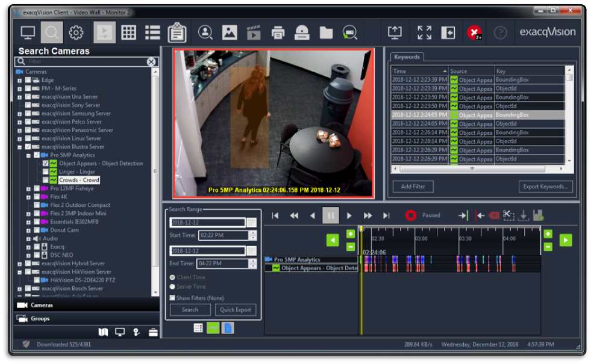Click the hide panel arrow icon
The height and width of the screenshot is (364, 591).
448,32
